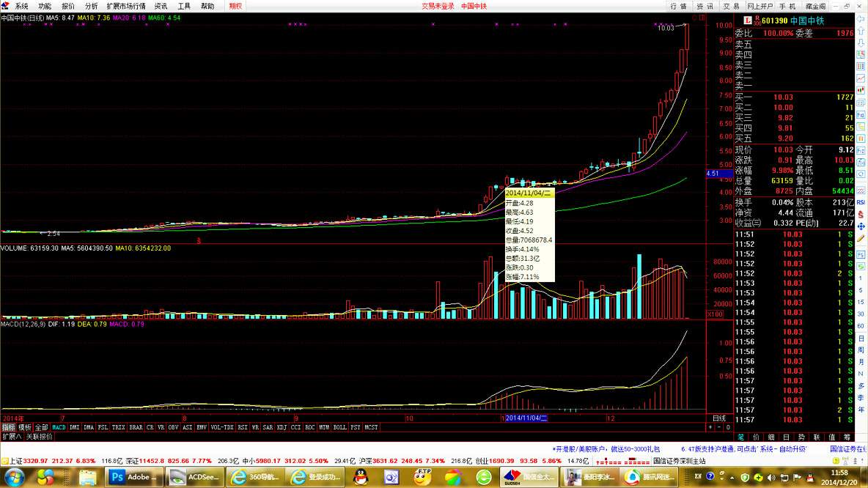Click the 交易 button in top right
Viewport: 868px width, 488px height.
(731, 6)
